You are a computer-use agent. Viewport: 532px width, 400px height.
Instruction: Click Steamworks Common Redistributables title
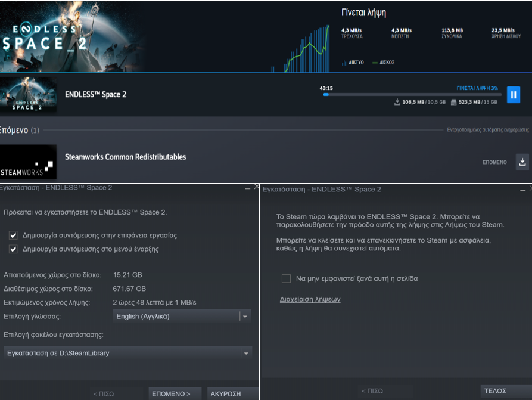[x=125, y=157]
